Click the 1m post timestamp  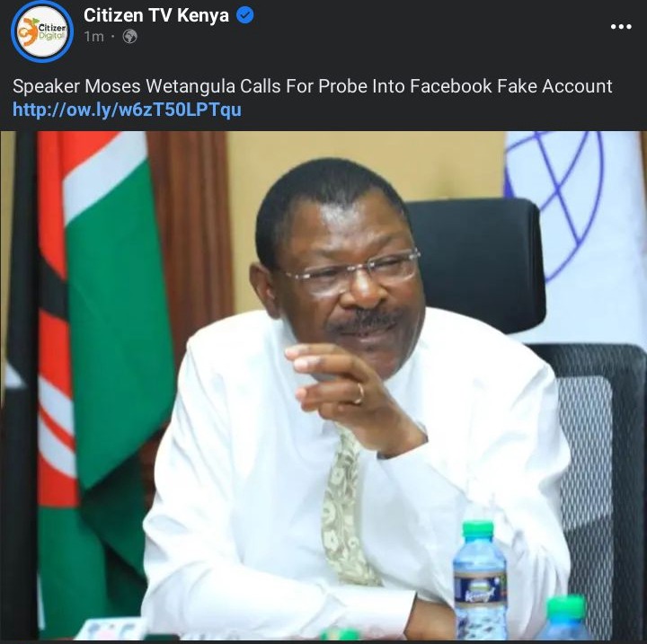point(94,37)
